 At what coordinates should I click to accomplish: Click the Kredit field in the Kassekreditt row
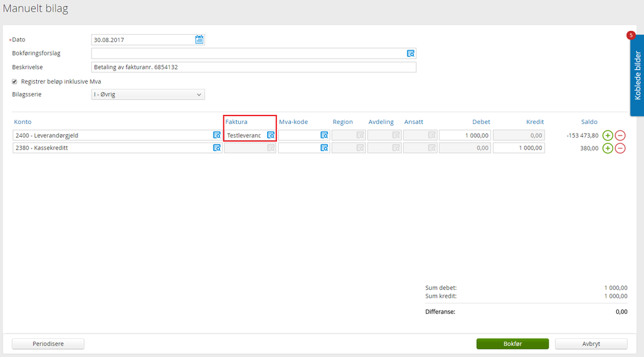(x=519, y=148)
